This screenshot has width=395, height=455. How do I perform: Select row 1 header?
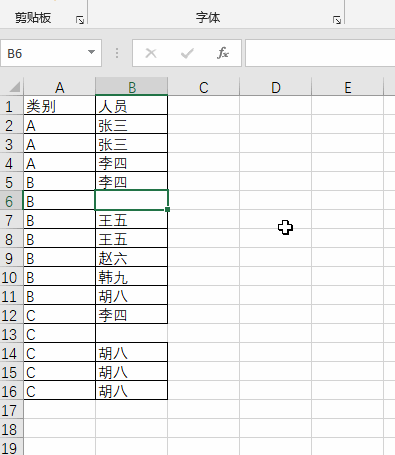[12, 106]
